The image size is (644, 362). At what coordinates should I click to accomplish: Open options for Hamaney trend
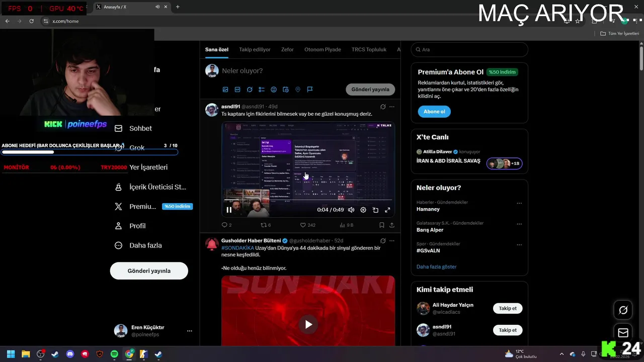click(519, 203)
